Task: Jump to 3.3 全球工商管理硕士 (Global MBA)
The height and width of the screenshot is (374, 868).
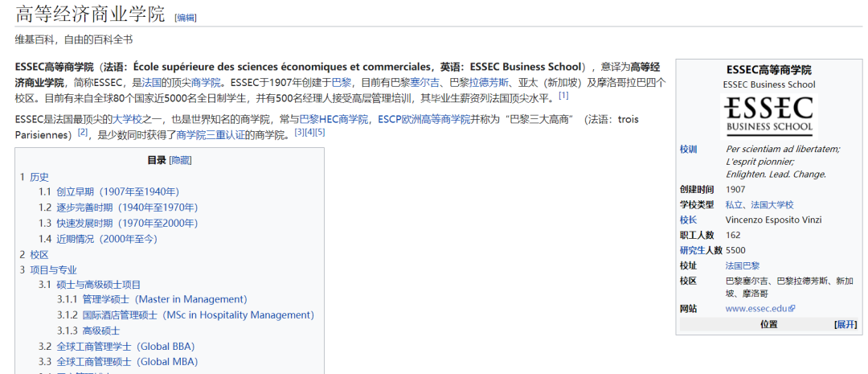Action: pyautogui.click(x=118, y=362)
